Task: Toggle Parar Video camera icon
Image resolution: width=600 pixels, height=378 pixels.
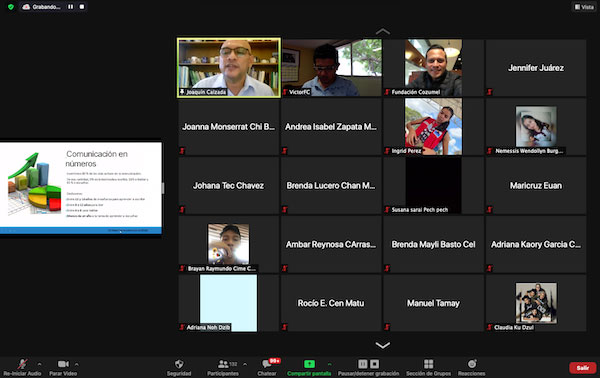Action: 63,364
